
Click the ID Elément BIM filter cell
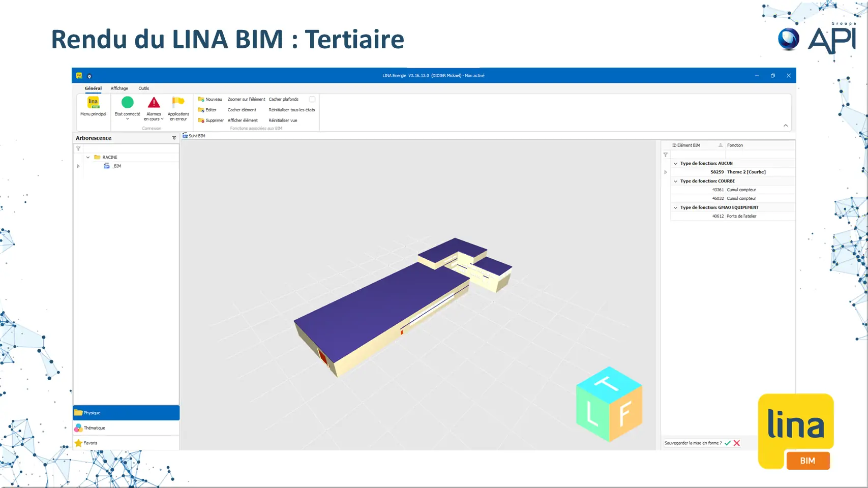[x=697, y=155]
